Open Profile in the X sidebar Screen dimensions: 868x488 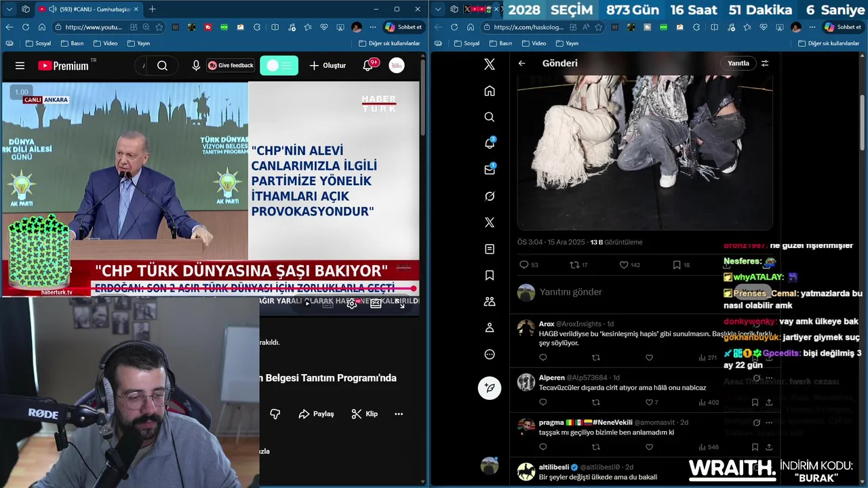pyautogui.click(x=489, y=328)
